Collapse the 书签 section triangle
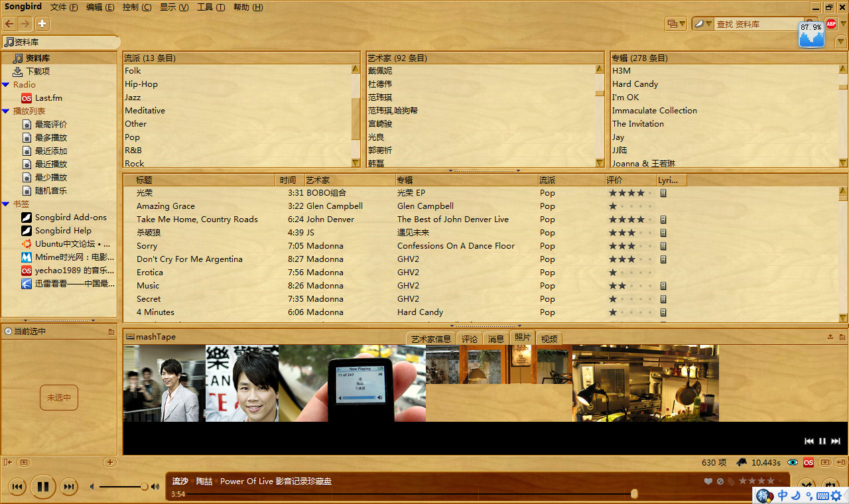The width and height of the screenshot is (849, 504). [x=6, y=204]
